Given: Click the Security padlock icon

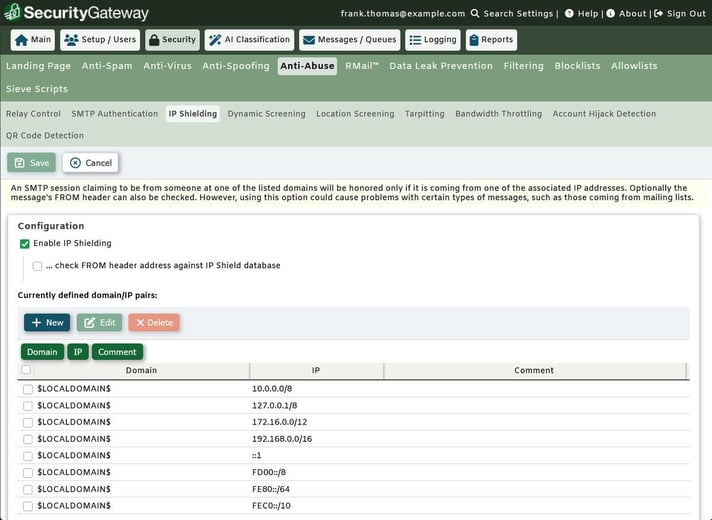Looking at the screenshot, I should [154, 40].
